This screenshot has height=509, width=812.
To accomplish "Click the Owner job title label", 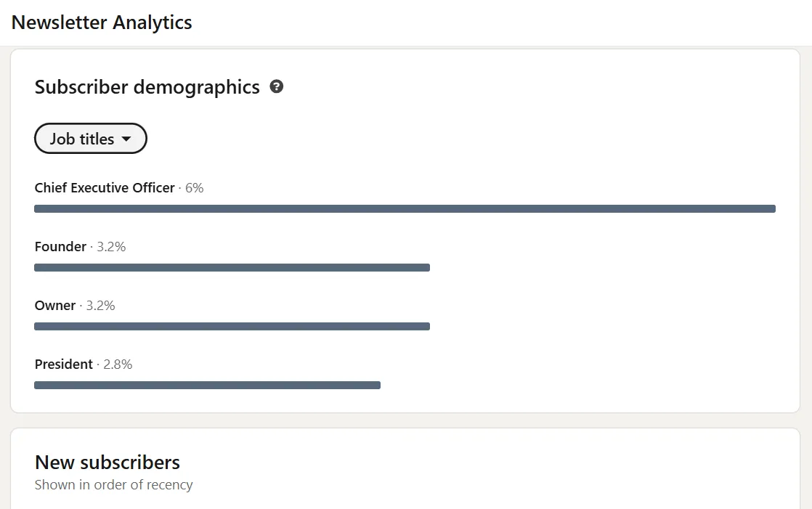I will pos(55,306).
